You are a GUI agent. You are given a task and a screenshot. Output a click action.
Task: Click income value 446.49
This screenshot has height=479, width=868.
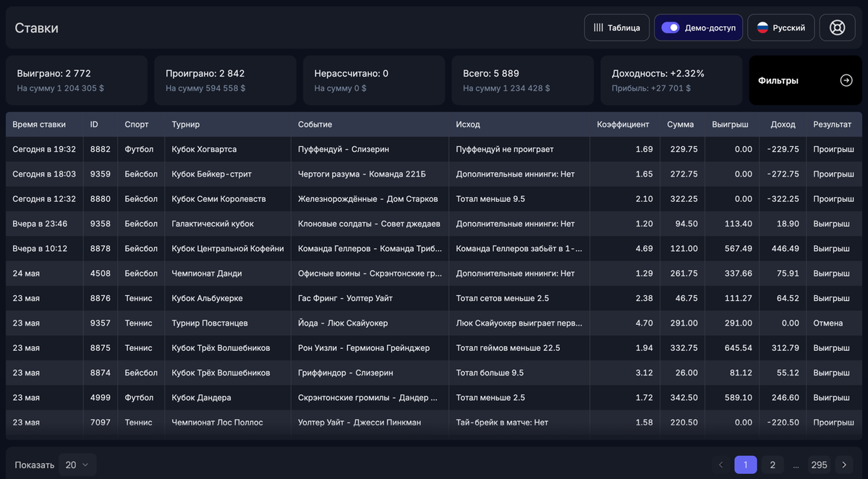785,248
